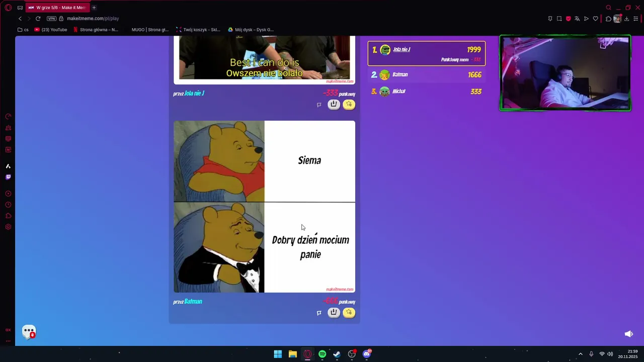
Task: Open Discord from the taskbar
Action: tap(367, 354)
